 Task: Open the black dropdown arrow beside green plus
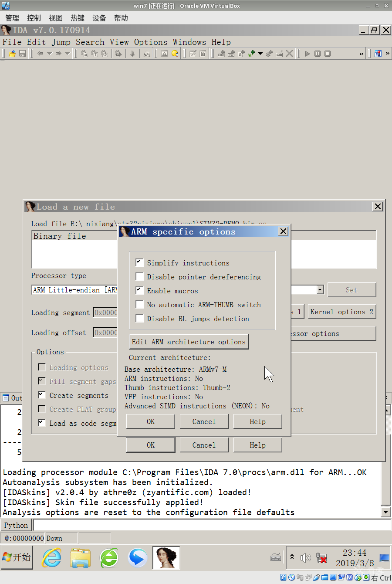[260, 54]
